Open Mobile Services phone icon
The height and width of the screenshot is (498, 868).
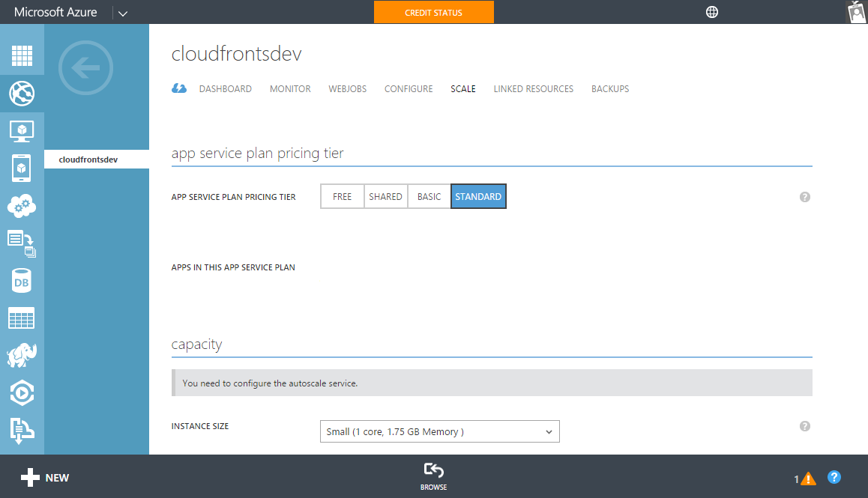[x=22, y=168]
